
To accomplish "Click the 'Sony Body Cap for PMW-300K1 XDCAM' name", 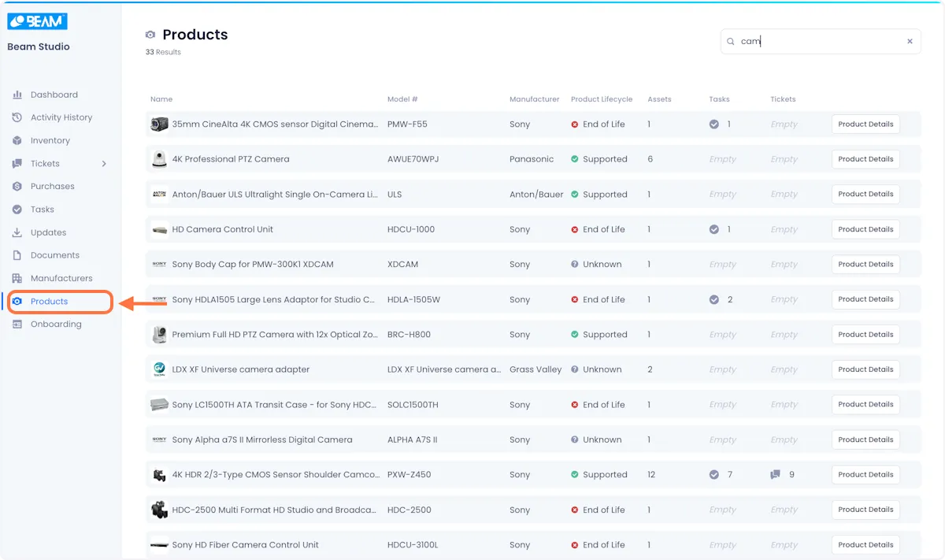I will click(253, 265).
